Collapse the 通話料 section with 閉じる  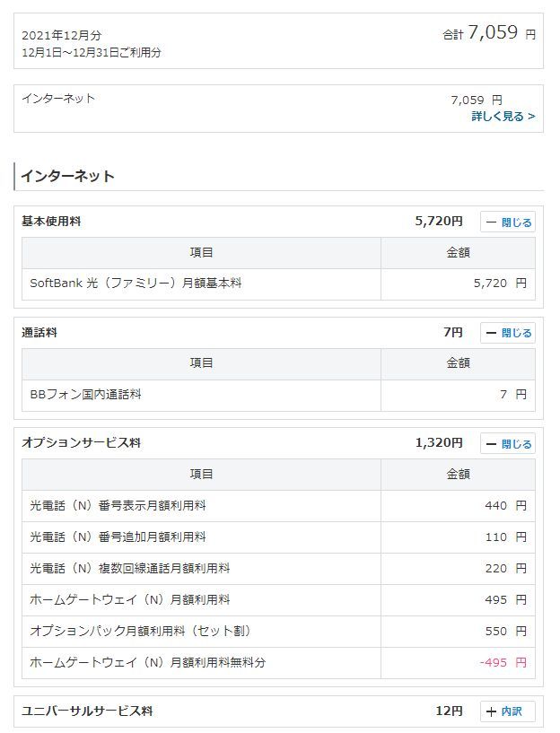(508, 333)
